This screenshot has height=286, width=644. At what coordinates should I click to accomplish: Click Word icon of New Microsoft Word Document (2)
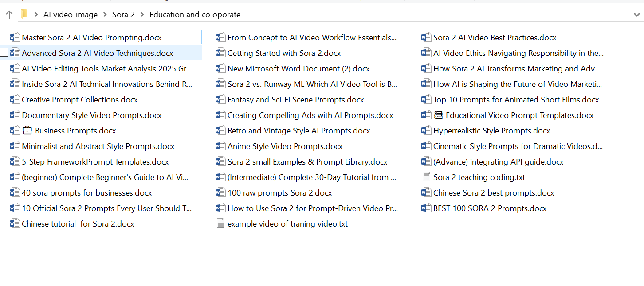220,68
